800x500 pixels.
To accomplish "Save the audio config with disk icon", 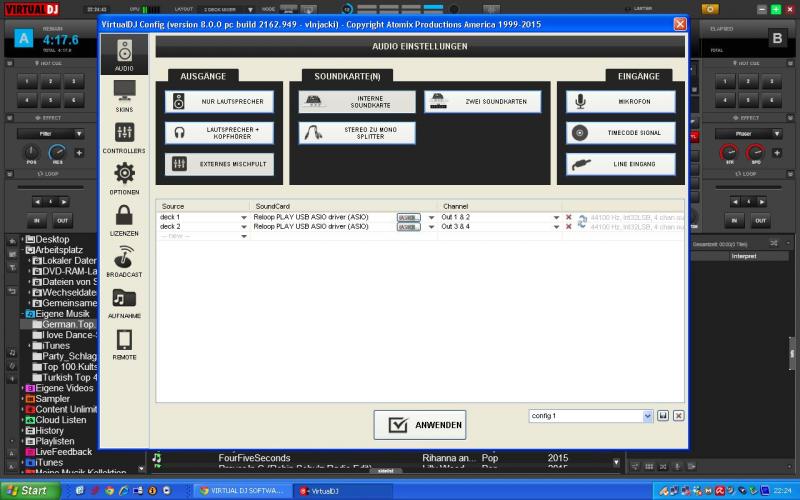I will 663,416.
